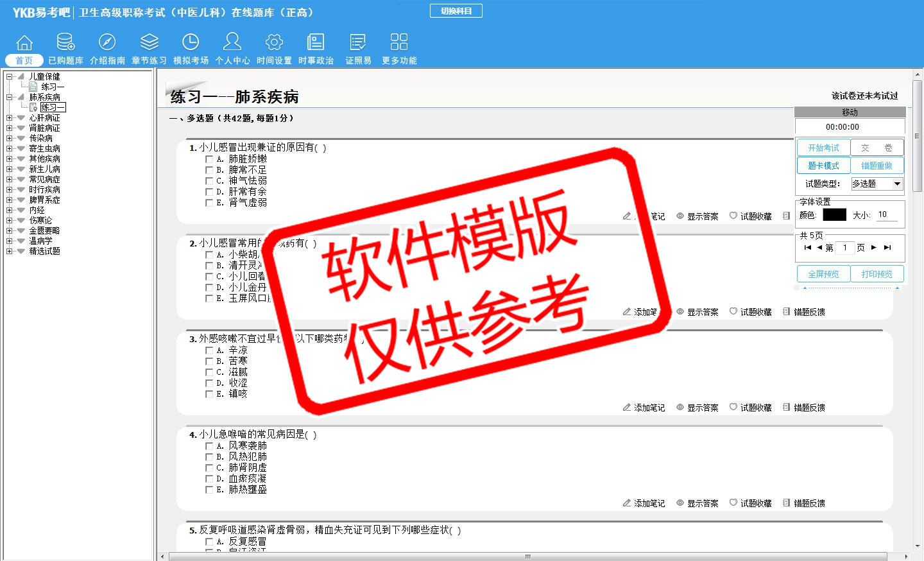
Task: Click the 切换科目 button
Action: click(x=456, y=11)
